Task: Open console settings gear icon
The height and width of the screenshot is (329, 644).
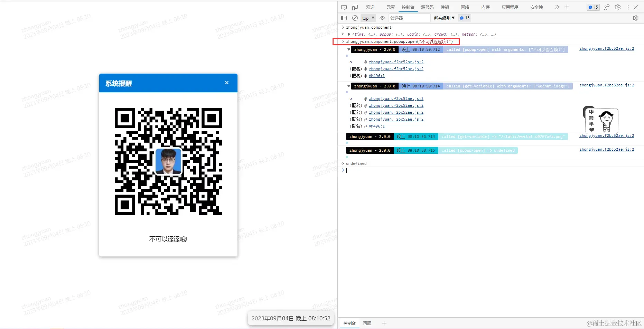Action: tap(636, 18)
